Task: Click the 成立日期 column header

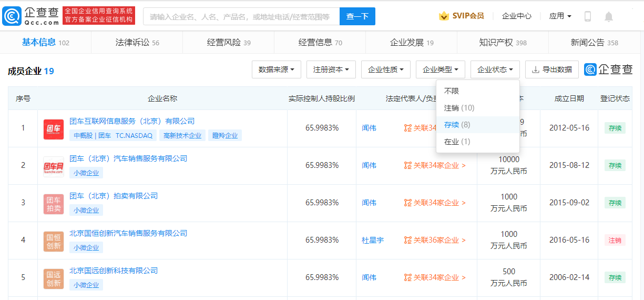Action: tap(569, 98)
